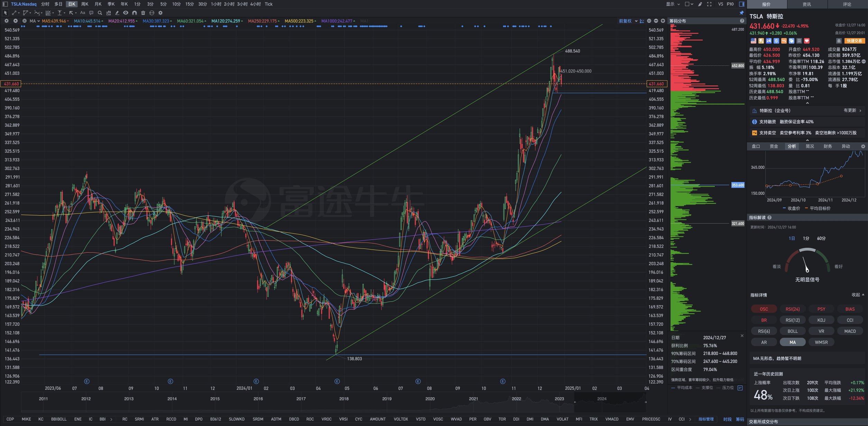
Task: Click the chip legend list icon
Action: tap(740, 388)
